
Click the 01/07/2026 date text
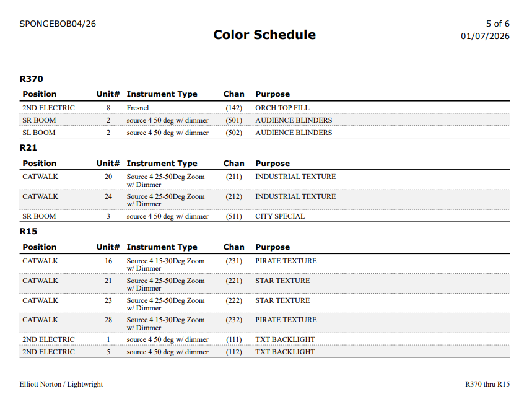tap(485, 36)
